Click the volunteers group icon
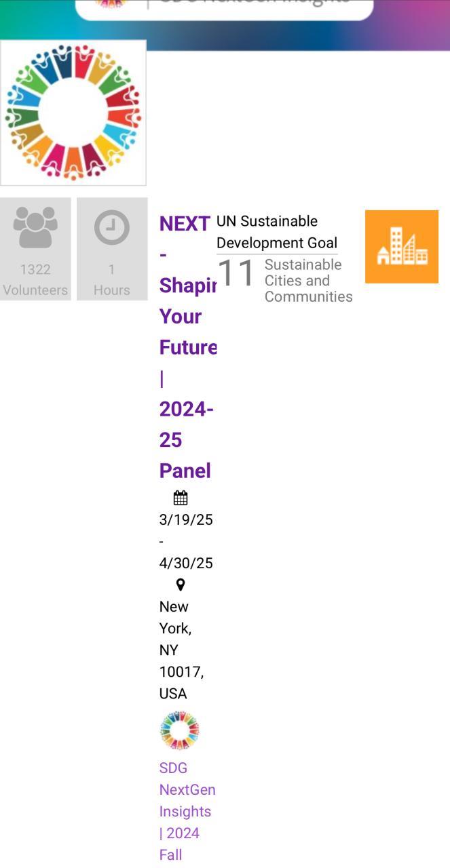The width and height of the screenshot is (450, 868). (35, 227)
